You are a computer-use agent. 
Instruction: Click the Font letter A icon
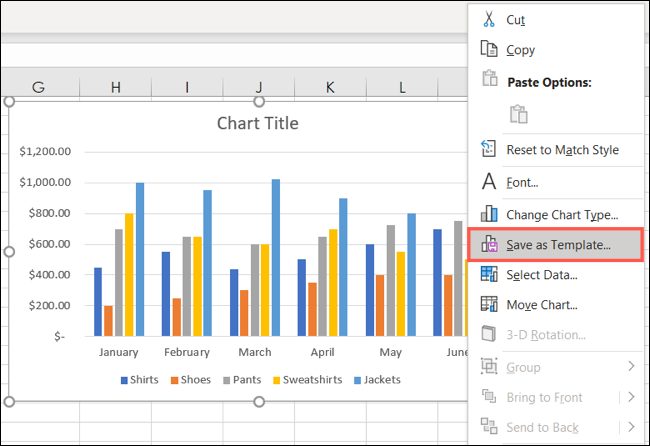coord(489,181)
